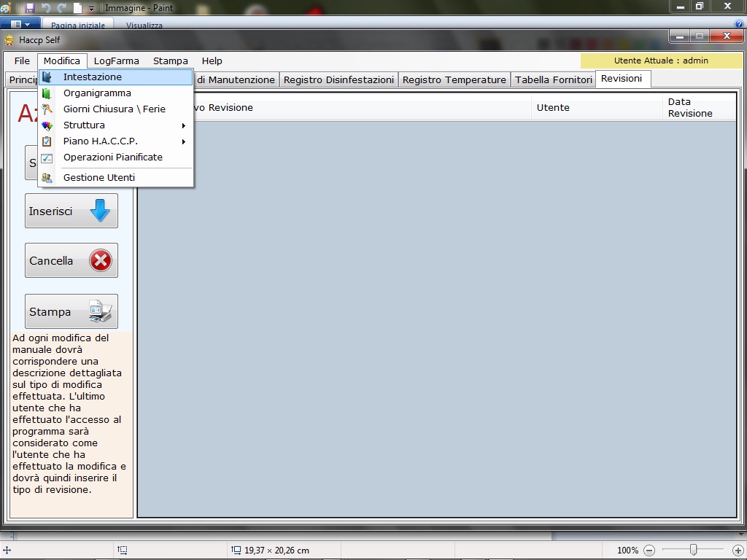Click the Gestione Utenti users icon

click(47, 178)
